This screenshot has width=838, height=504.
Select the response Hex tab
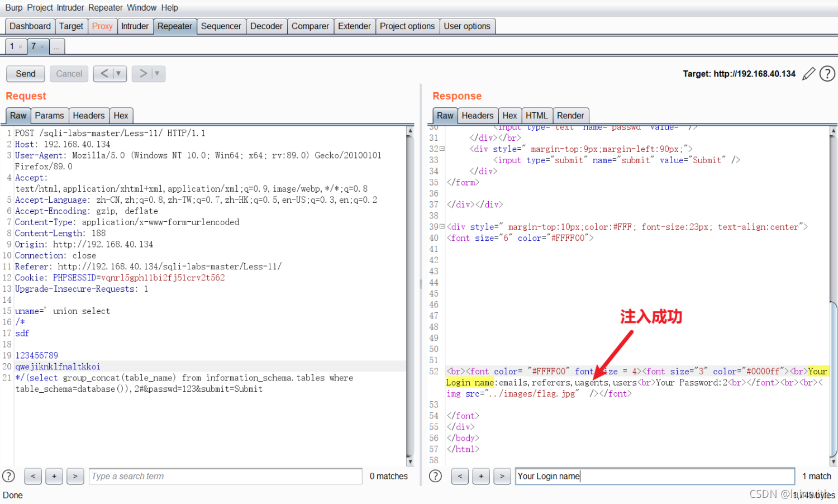coord(510,116)
